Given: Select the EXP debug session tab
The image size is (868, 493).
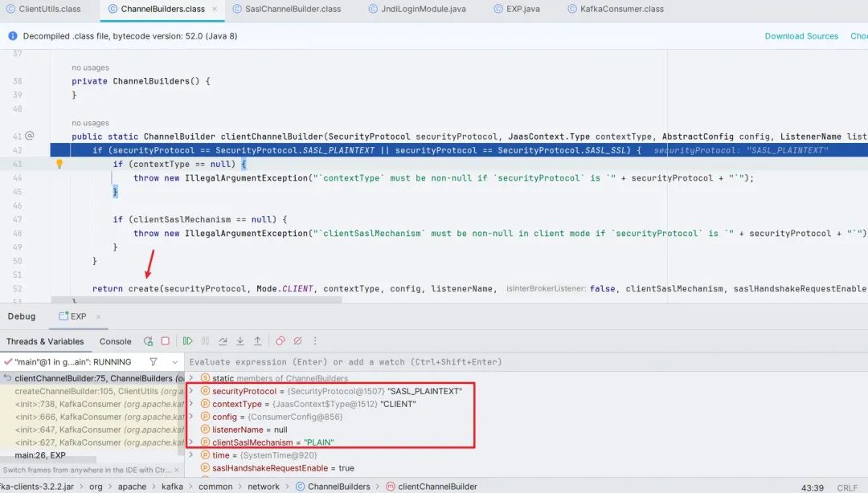Looking at the screenshot, I should tap(72, 316).
